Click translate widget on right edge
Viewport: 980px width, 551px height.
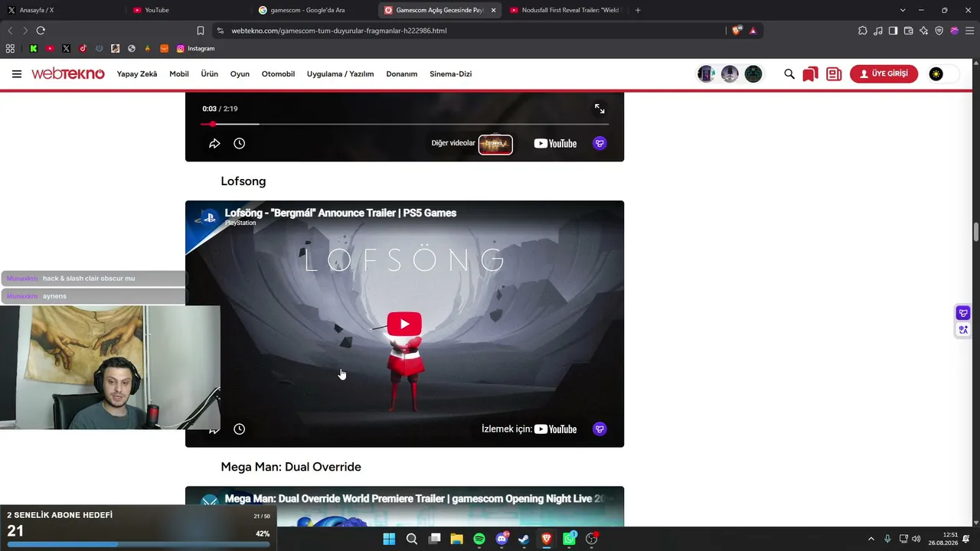[x=963, y=330]
